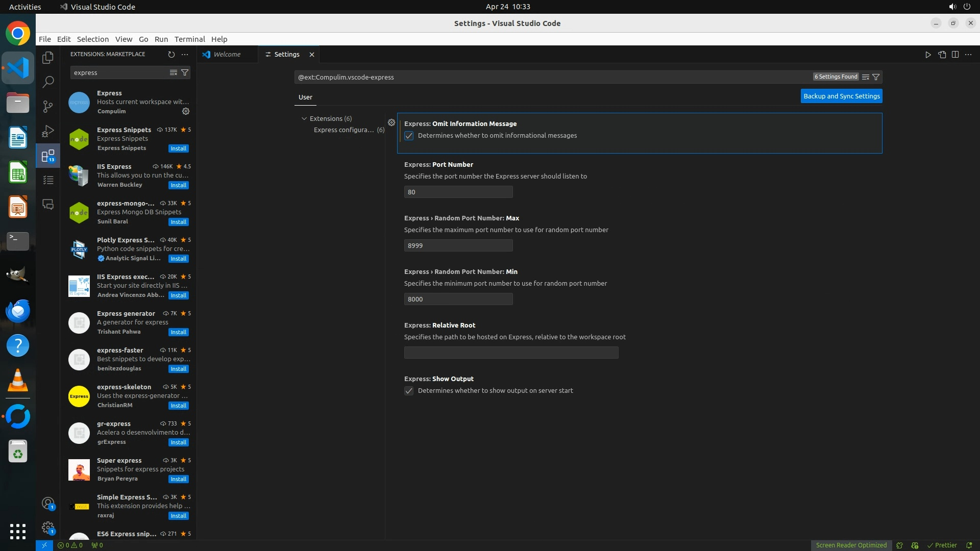Switch to the Welcome tab
980x551 pixels.
coord(227,54)
